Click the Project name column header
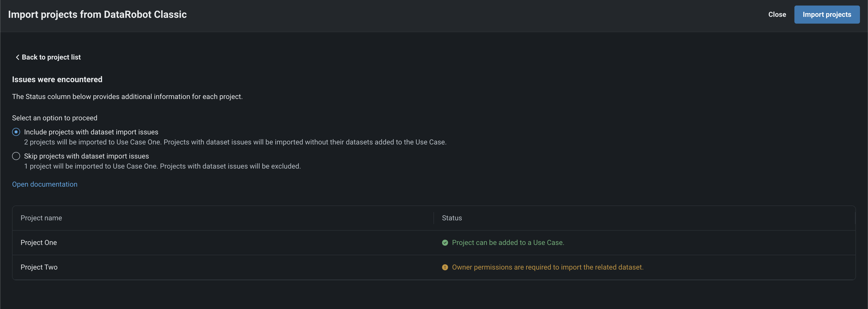Viewport: 868px width, 309px height. tap(41, 218)
